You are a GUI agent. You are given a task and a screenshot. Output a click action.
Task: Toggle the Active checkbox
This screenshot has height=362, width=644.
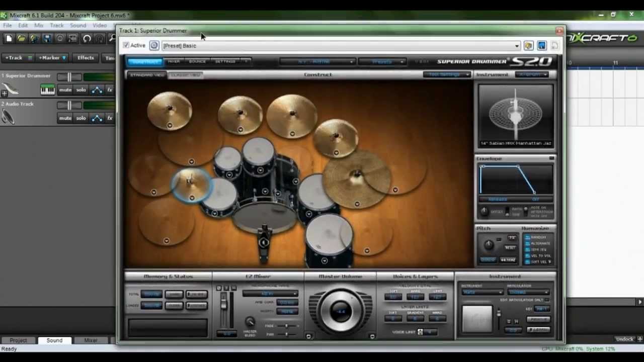pos(126,45)
